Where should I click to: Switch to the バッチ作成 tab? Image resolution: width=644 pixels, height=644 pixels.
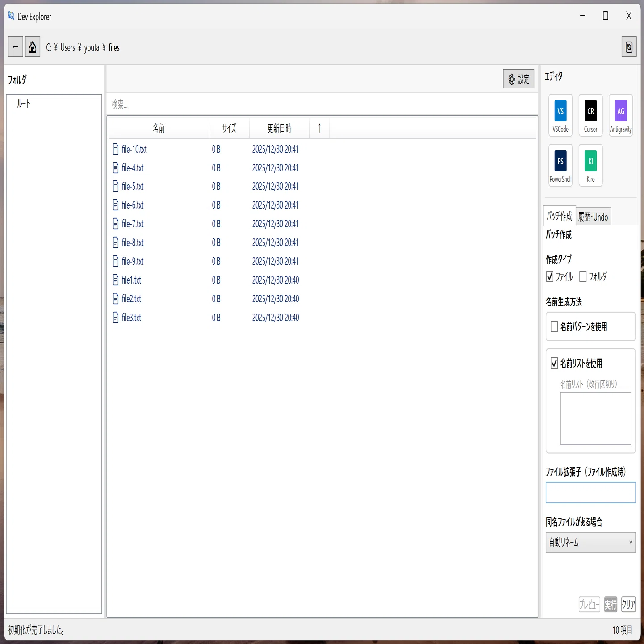[x=559, y=216]
